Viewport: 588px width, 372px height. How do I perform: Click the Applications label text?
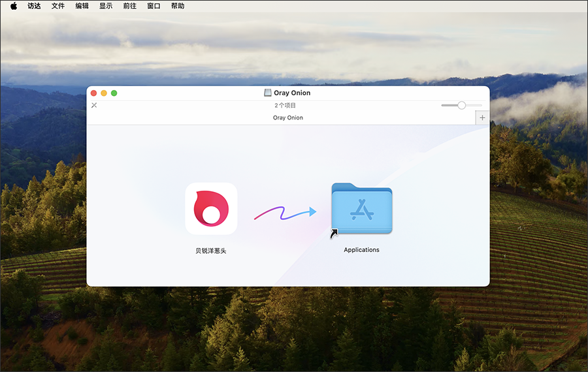(361, 250)
